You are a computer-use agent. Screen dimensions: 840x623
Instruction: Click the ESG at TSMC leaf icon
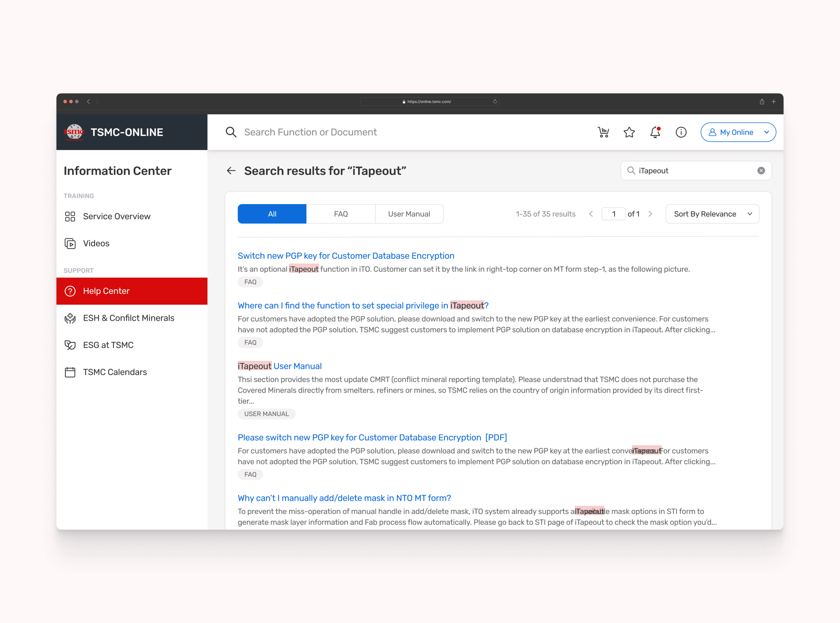70,345
